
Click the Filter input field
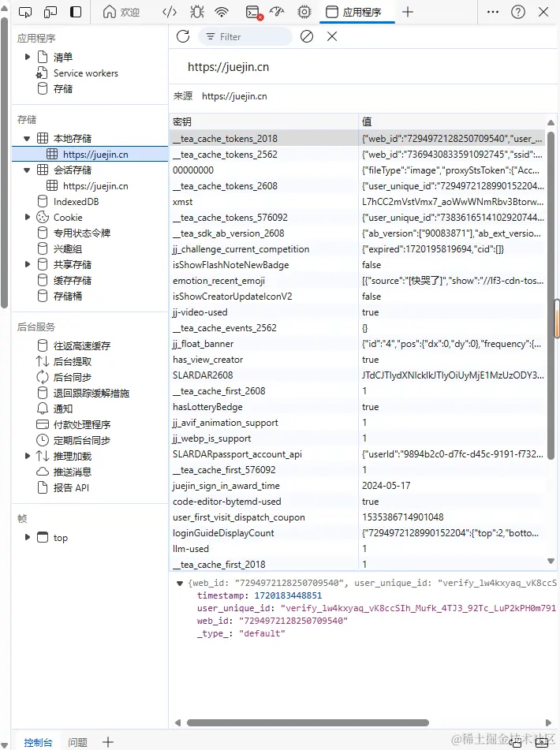pyautogui.click(x=245, y=37)
